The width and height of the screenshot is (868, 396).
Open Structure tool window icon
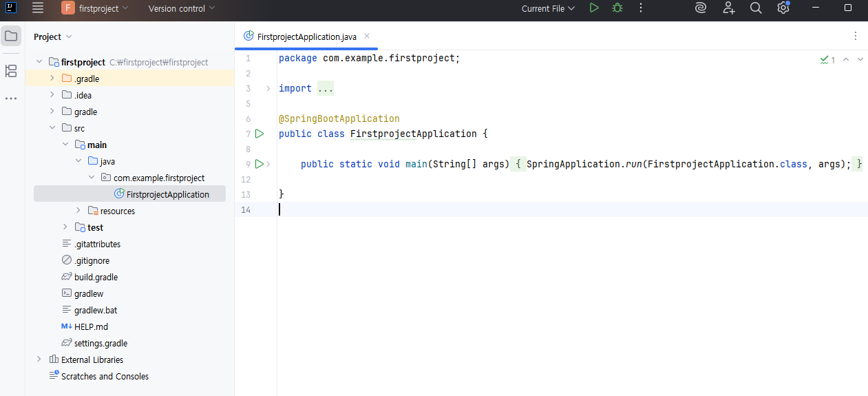click(11, 70)
